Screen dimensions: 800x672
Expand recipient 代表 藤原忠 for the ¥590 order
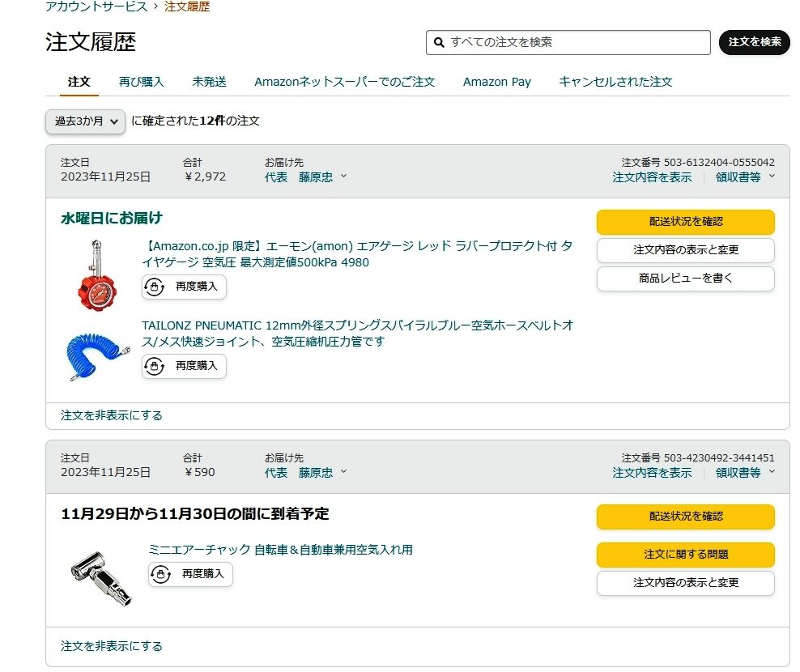[305, 473]
